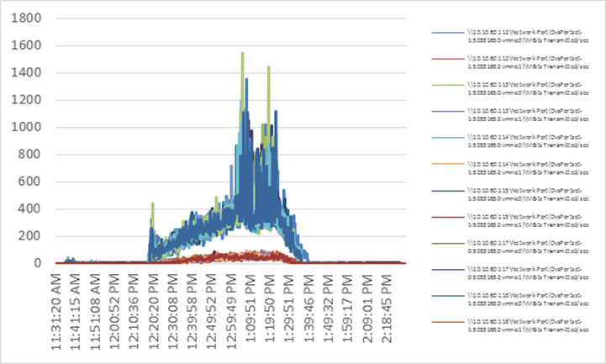Click the 1200 vertical axis label
Image resolution: width=606 pixels, height=364 pixels.
point(26,100)
